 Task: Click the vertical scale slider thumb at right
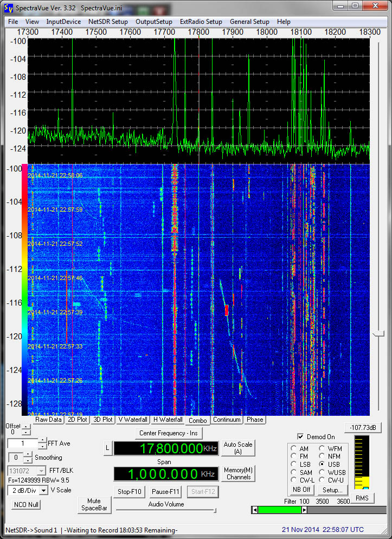[378, 333]
